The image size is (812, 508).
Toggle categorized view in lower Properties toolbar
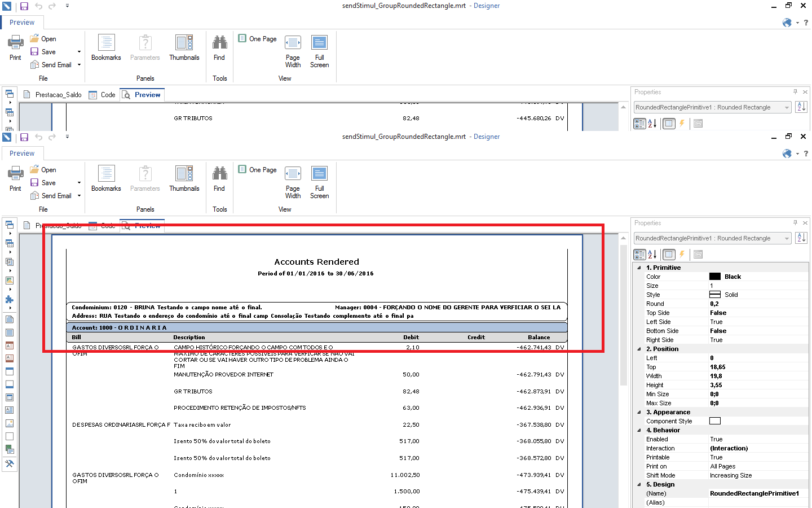point(639,255)
